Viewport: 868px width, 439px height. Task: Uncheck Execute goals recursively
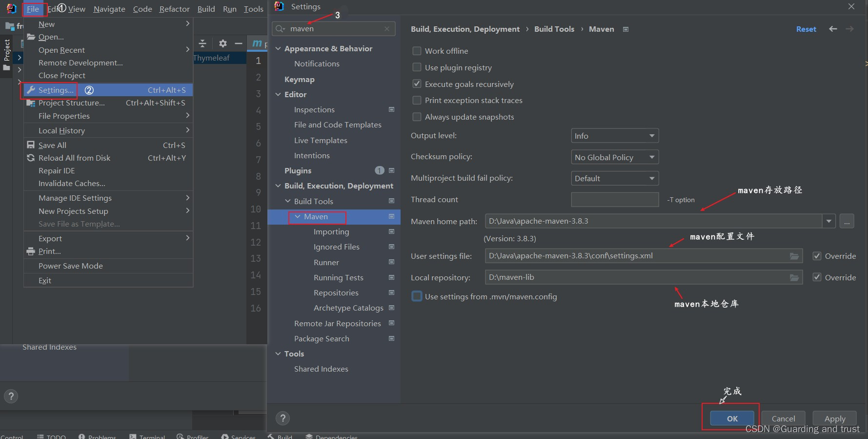point(417,84)
